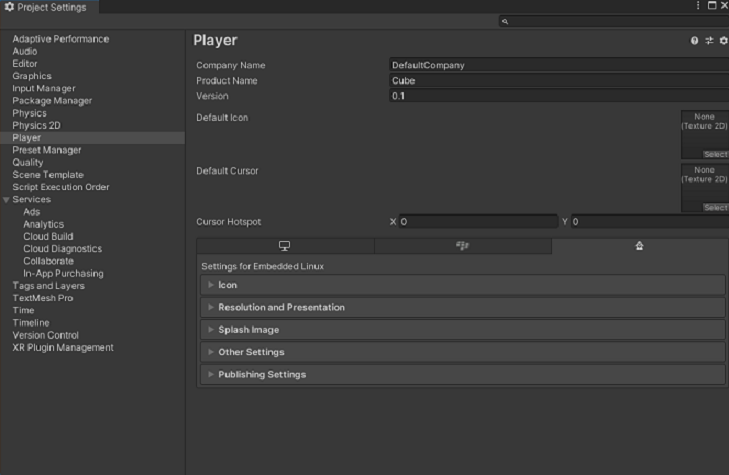
Task: Expand the Icon settings section
Action: 227,285
